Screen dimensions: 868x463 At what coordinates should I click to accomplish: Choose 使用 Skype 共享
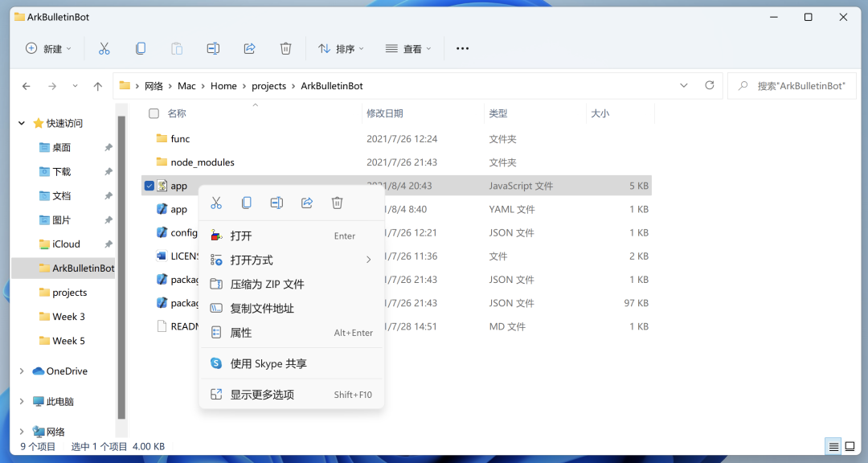291,364
